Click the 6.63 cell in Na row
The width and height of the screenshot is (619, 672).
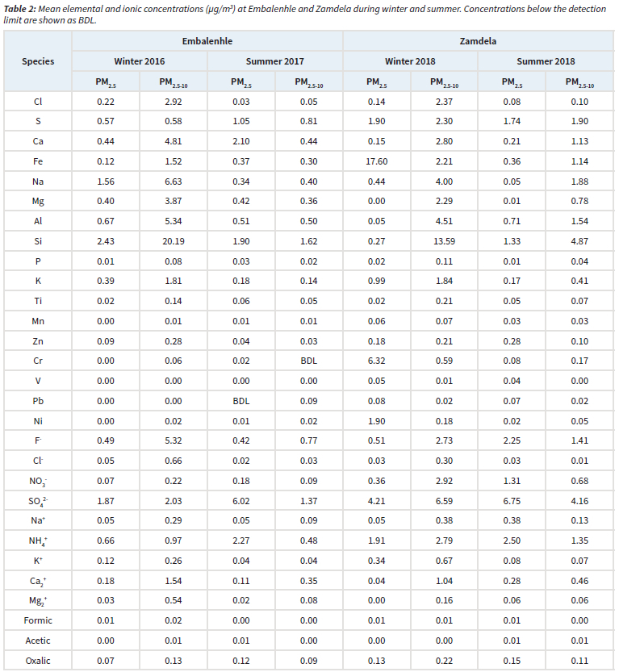point(174,182)
